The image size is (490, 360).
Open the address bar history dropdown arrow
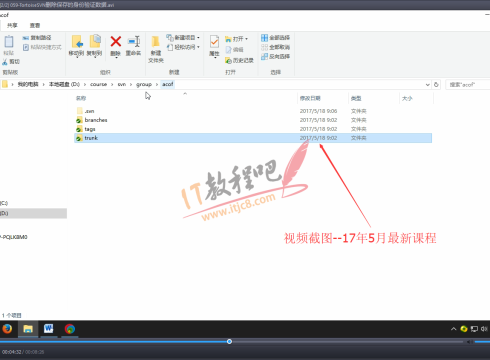(428, 85)
